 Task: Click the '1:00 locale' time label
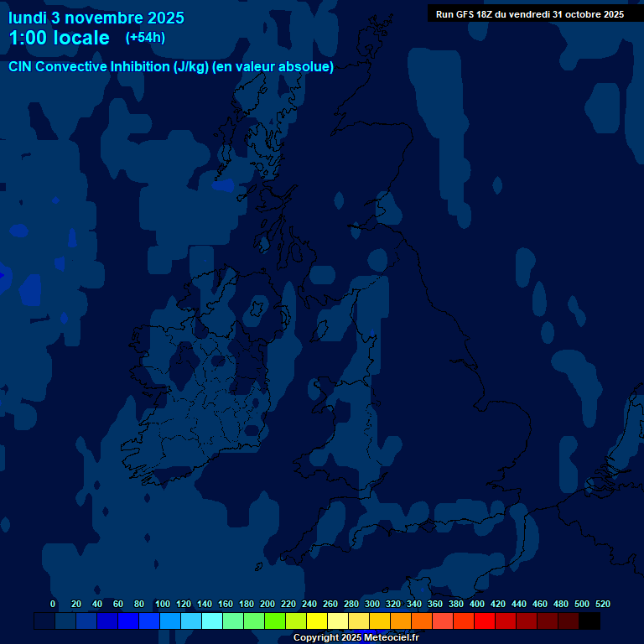(59, 38)
